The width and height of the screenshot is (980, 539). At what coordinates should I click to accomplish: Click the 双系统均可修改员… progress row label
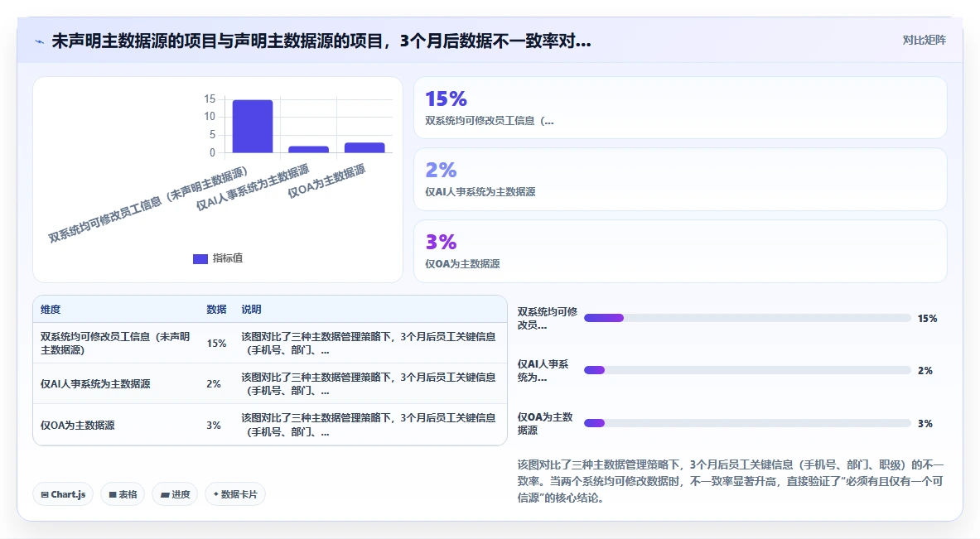tap(548, 318)
